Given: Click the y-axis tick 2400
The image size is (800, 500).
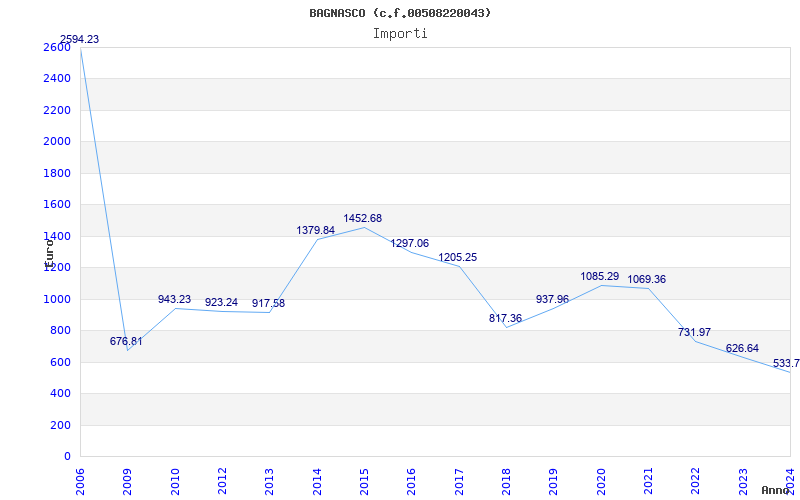Looking at the screenshot, I should (57, 79).
